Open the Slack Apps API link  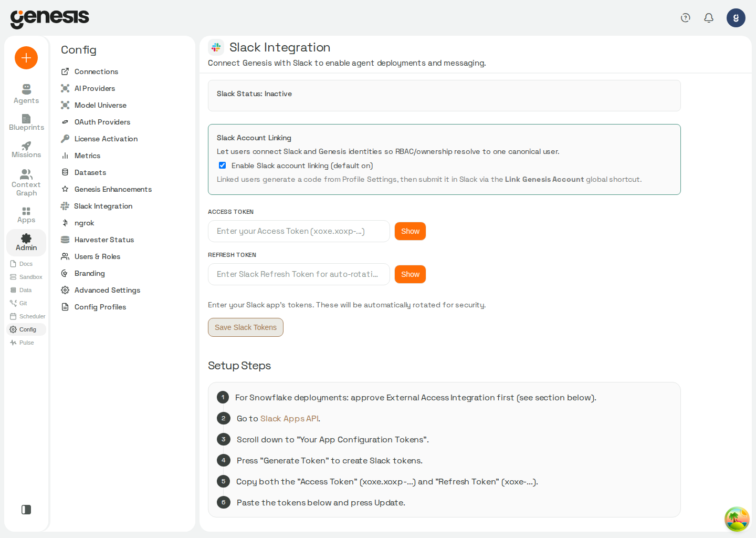[x=289, y=419]
